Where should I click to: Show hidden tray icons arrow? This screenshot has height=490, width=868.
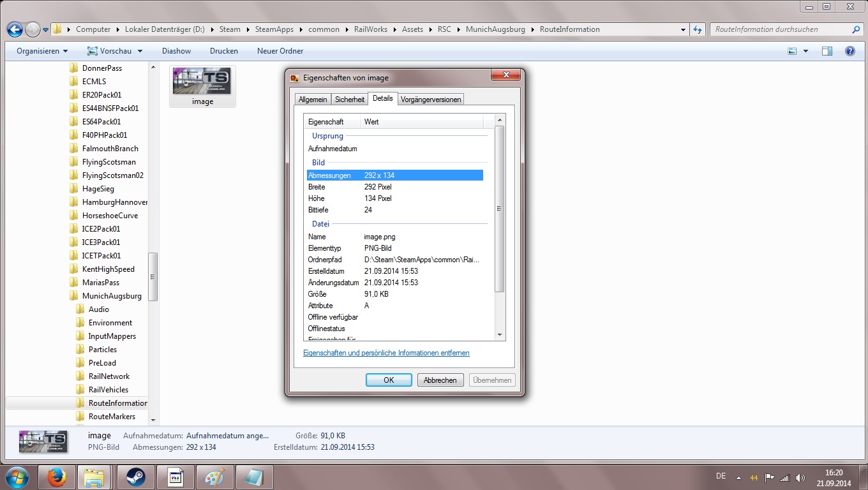[x=739, y=477]
